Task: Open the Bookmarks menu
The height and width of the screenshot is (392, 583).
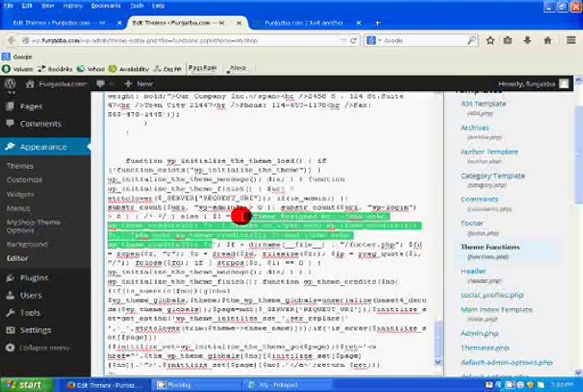Action: [x=106, y=5]
